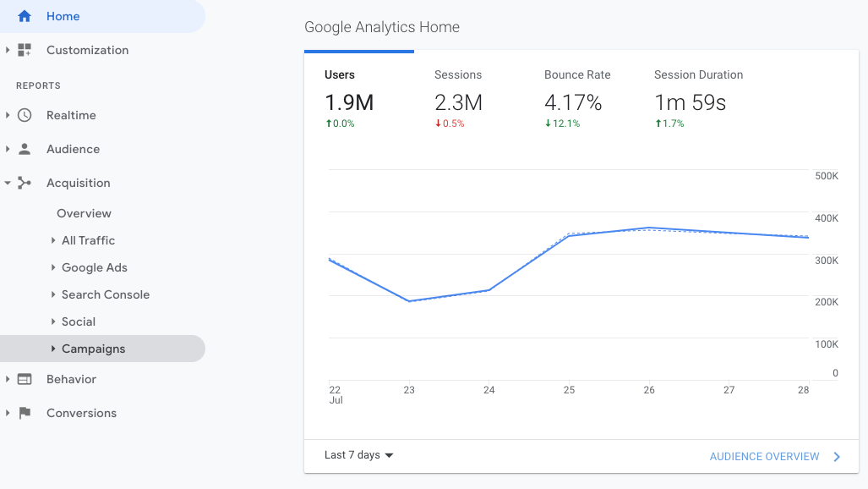Collapse the Acquisition section arrow

click(8, 183)
